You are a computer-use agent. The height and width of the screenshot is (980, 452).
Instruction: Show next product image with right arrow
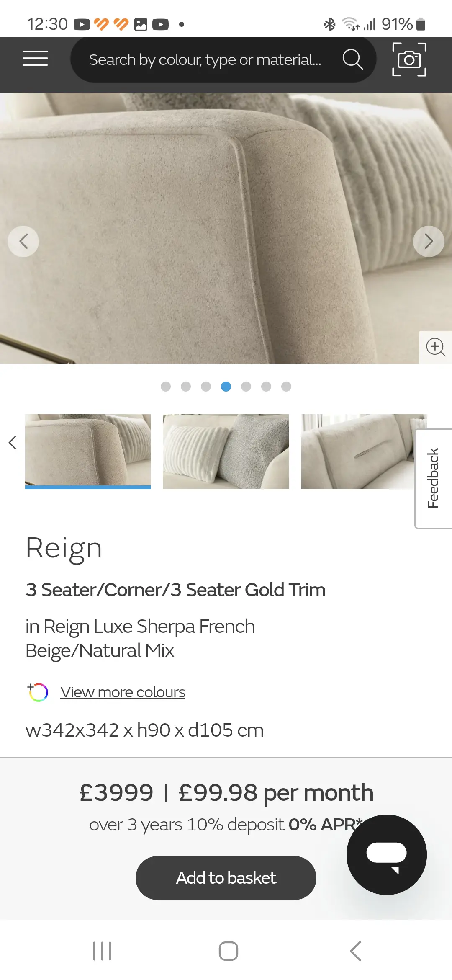point(429,241)
